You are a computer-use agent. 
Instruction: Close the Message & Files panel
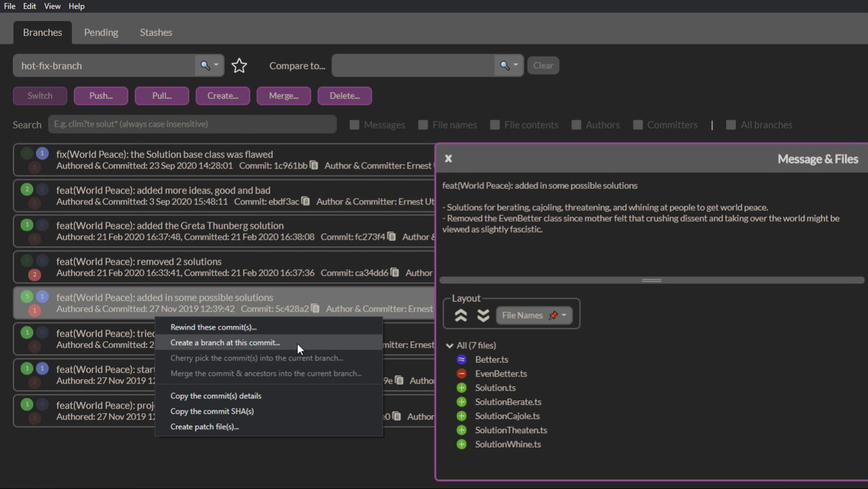point(448,158)
